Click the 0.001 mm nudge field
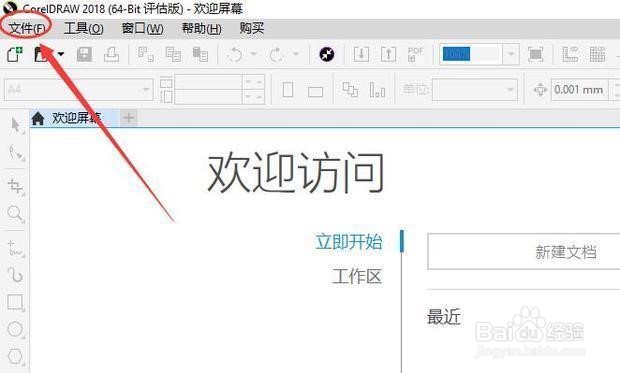 point(580,90)
